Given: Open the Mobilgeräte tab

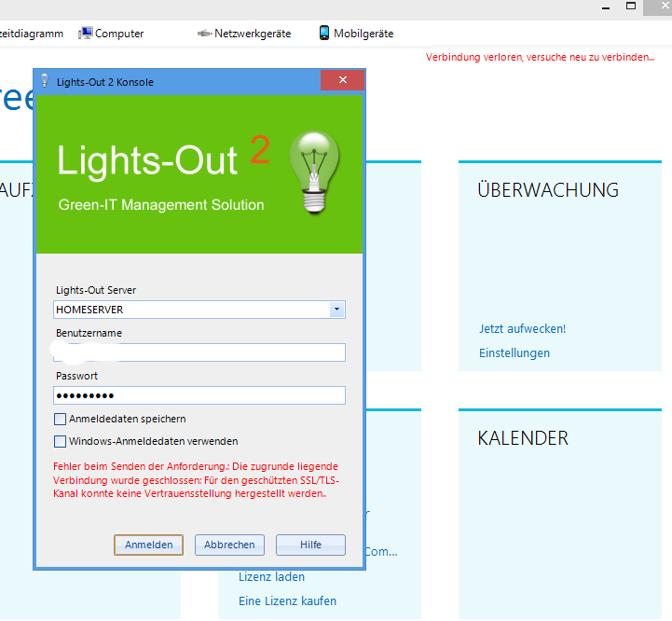Looking at the screenshot, I should 357,33.
